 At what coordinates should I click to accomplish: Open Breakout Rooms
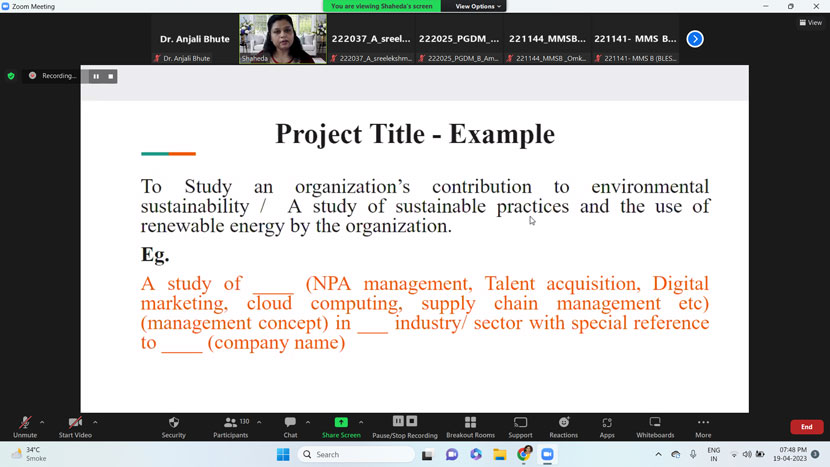point(471,427)
